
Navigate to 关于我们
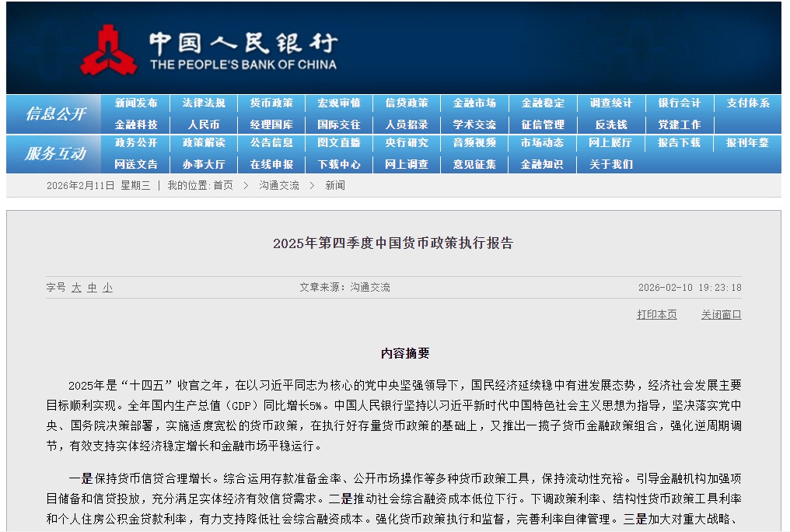[x=611, y=164]
